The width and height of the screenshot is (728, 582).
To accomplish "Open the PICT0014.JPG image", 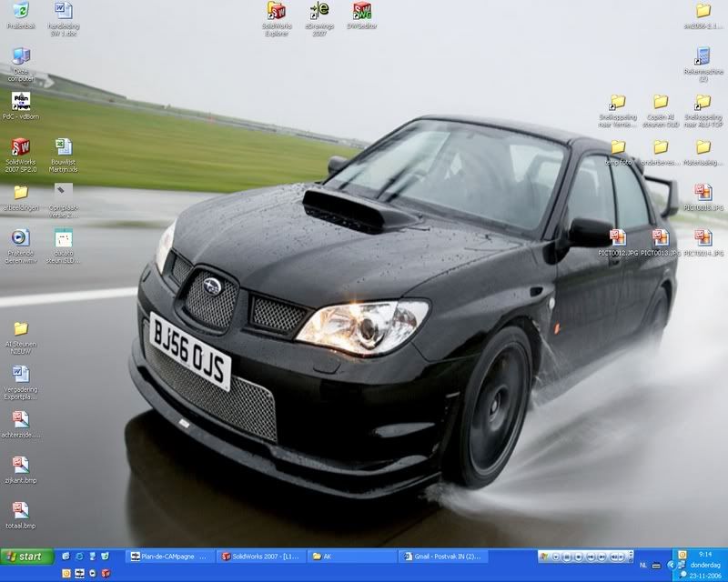I will [703, 243].
